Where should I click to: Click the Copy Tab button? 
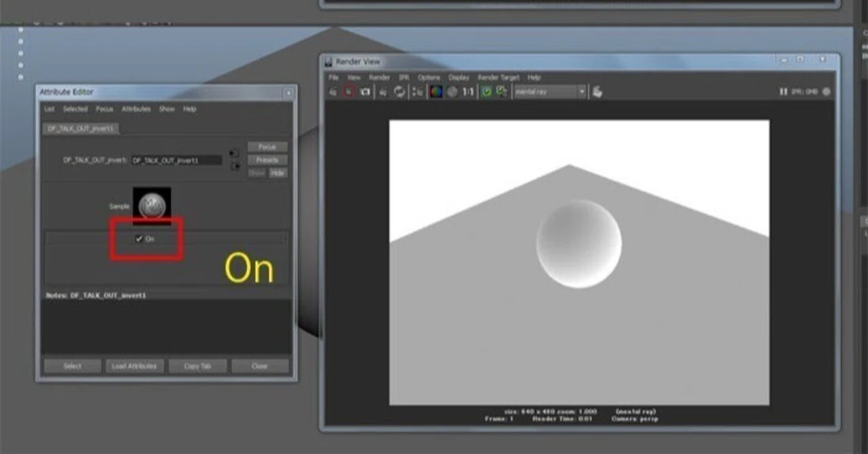[197, 366]
